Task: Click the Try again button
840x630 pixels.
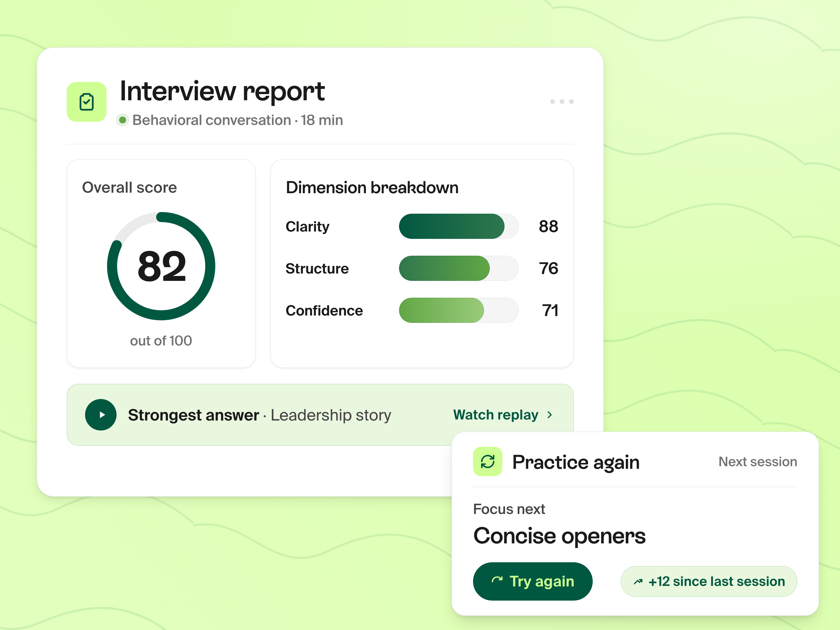Action: (532, 581)
